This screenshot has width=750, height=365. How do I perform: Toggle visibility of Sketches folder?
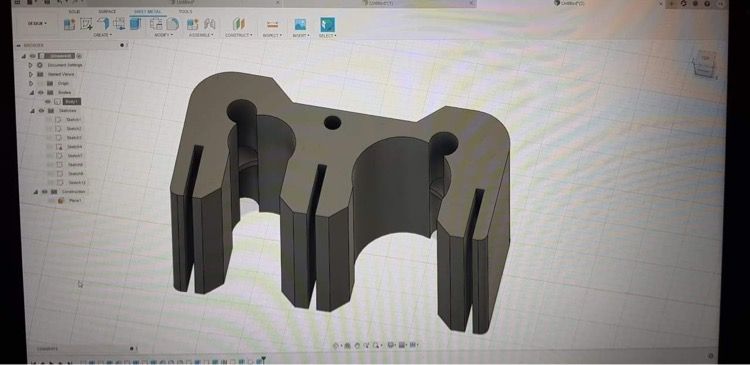tap(41, 111)
